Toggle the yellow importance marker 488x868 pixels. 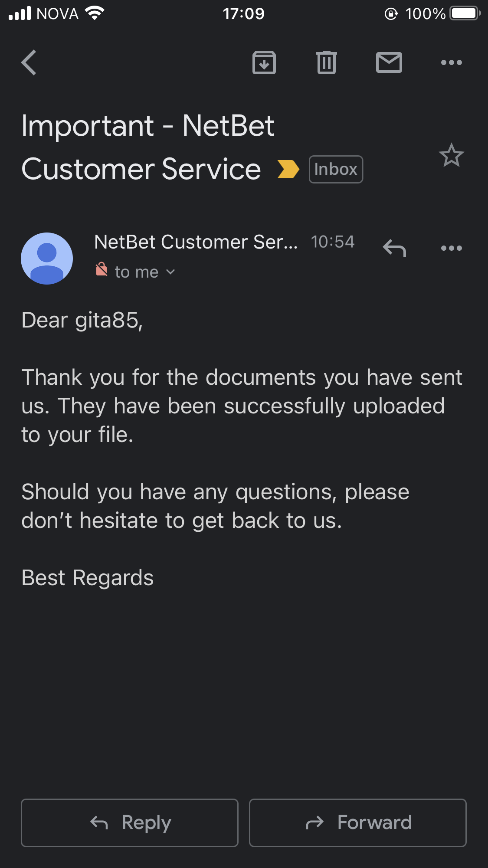coord(288,169)
